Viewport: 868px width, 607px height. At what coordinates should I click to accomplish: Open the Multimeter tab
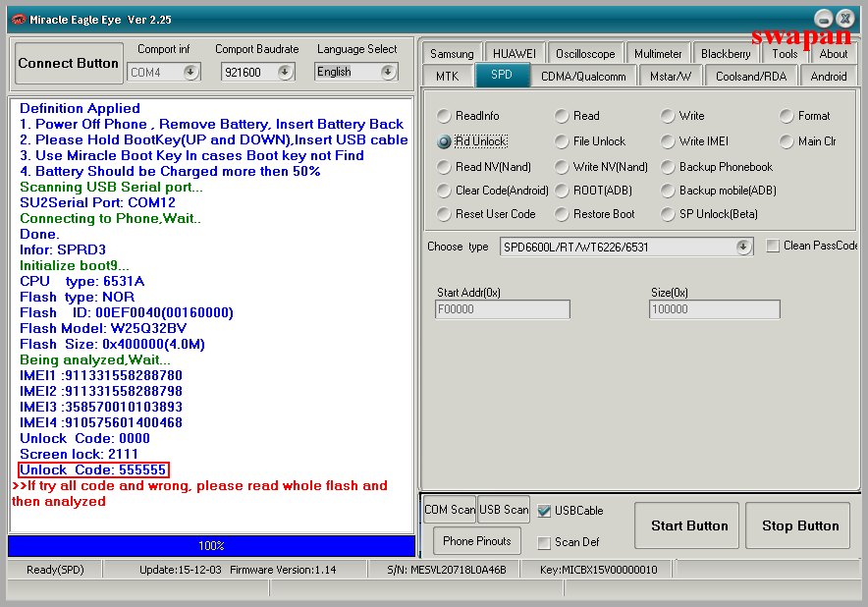(x=658, y=54)
